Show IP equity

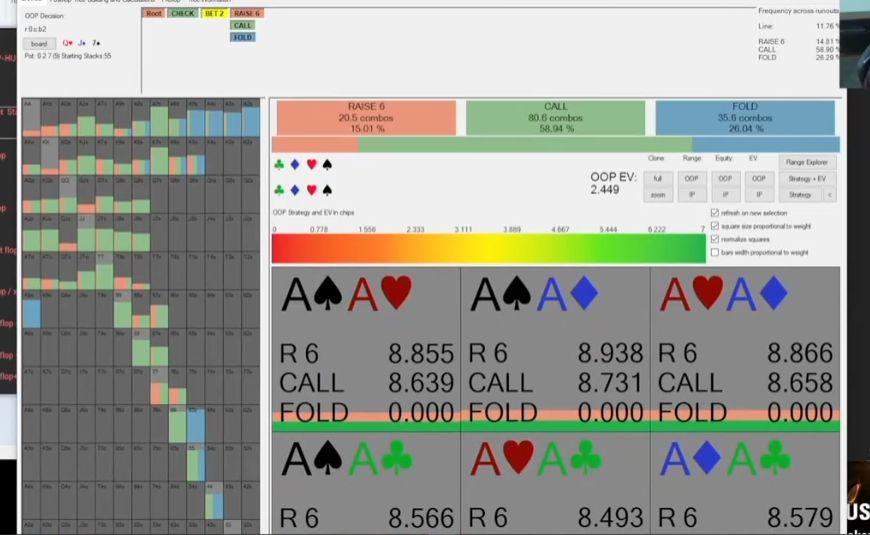click(x=725, y=195)
